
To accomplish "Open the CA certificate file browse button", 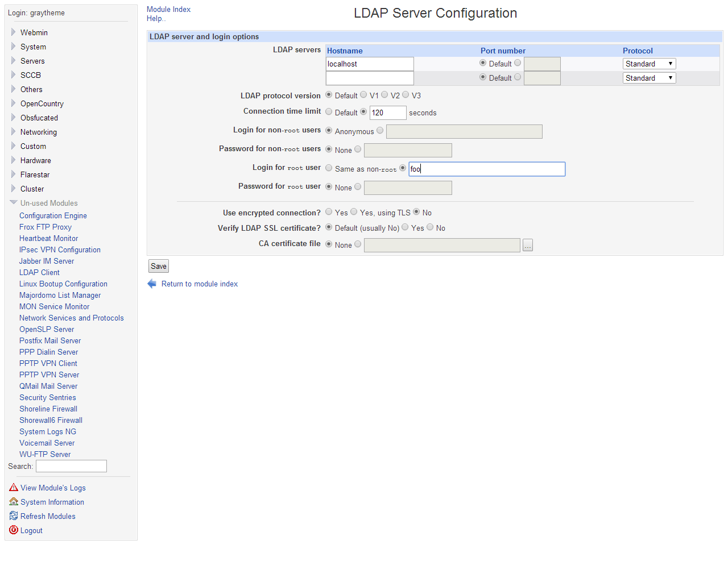I will pyautogui.click(x=528, y=246).
